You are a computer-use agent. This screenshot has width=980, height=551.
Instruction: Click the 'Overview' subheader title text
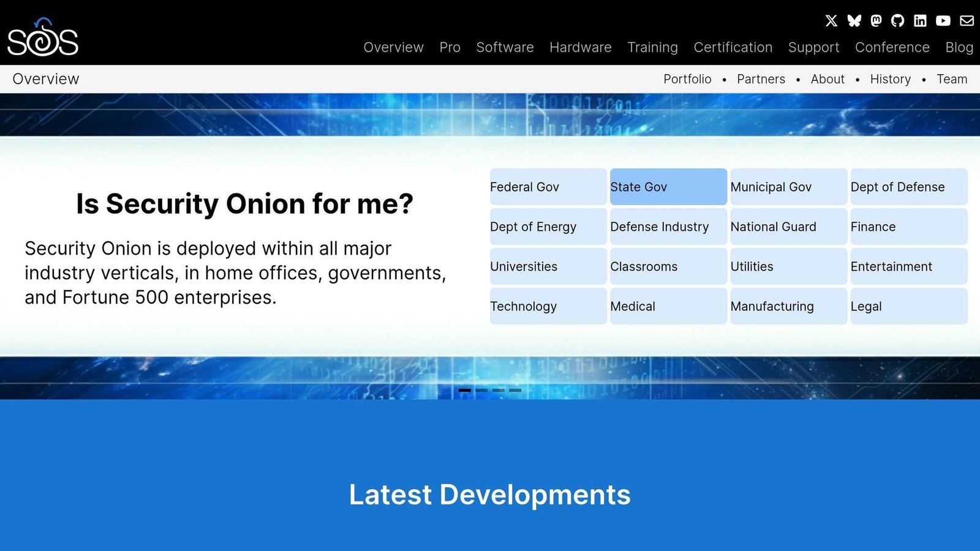pos(46,79)
